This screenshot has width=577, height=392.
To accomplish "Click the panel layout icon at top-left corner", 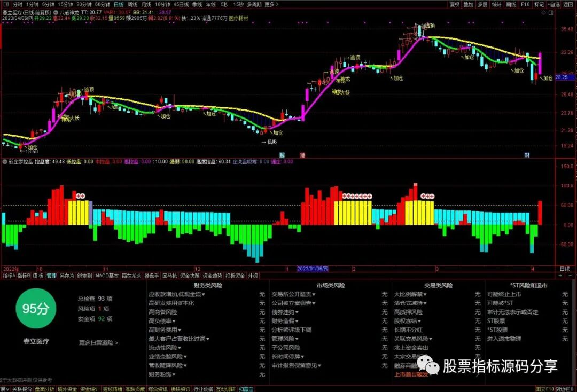I will tap(6, 4).
